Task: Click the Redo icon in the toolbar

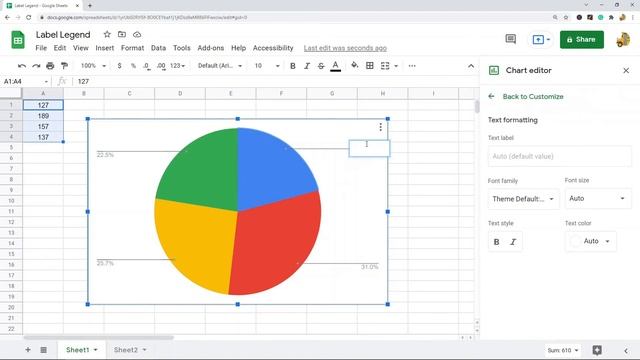Action: [36, 66]
